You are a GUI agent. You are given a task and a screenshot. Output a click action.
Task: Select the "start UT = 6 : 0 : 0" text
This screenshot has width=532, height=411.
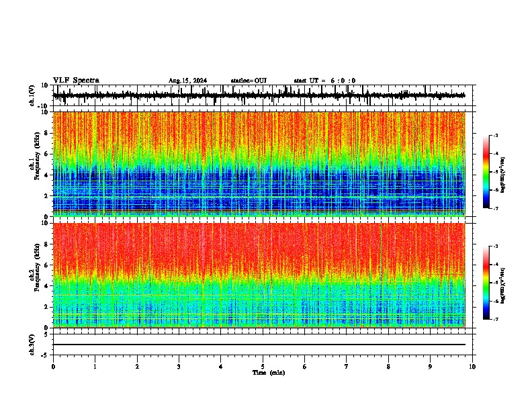point(324,81)
